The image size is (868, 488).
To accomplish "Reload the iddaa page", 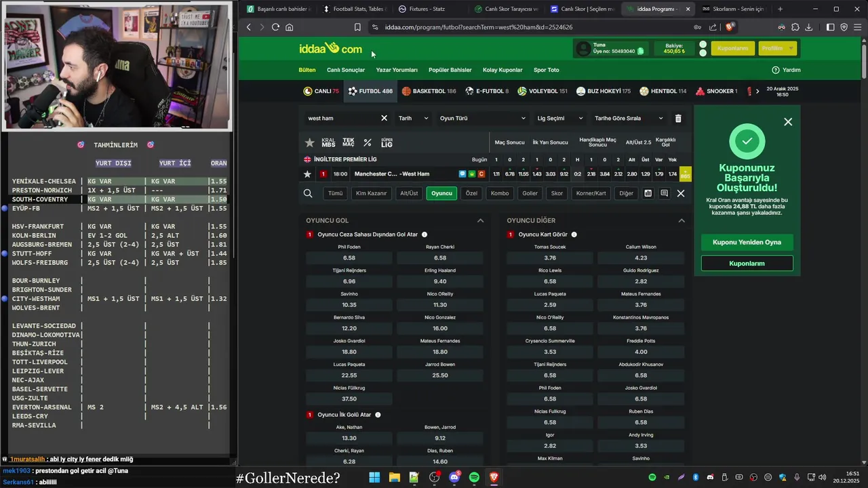I will tap(275, 27).
